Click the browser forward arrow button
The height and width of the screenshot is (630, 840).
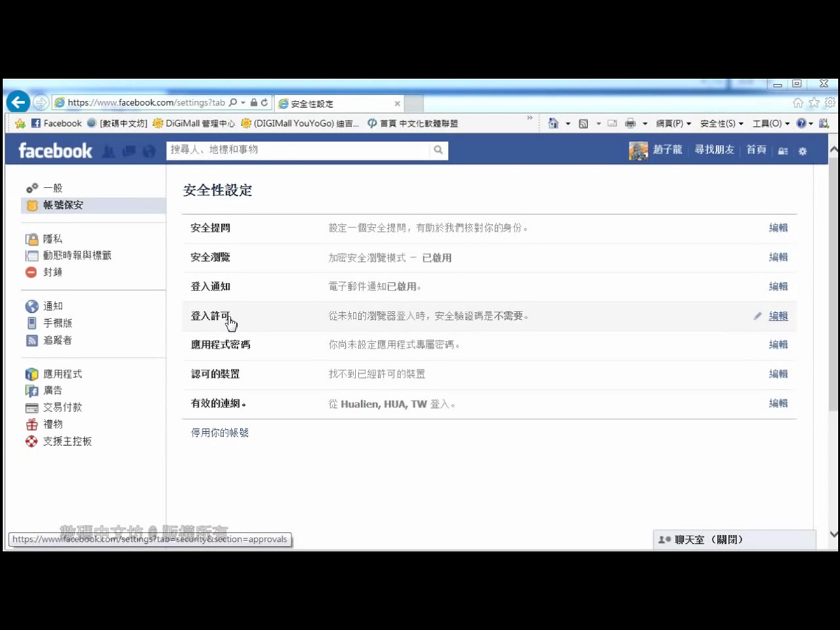click(x=41, y=103)
